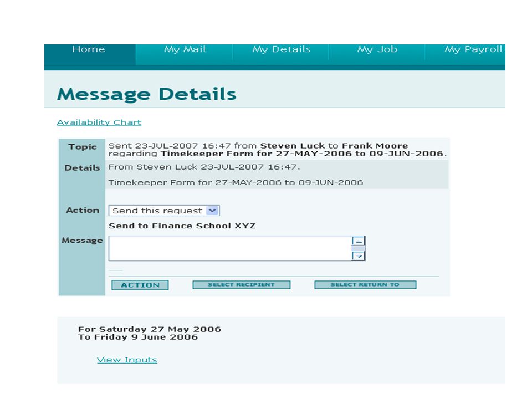This screenshot has width=532, height=399.
Task: Open the View Inputs link
Action: click(127, 360)
